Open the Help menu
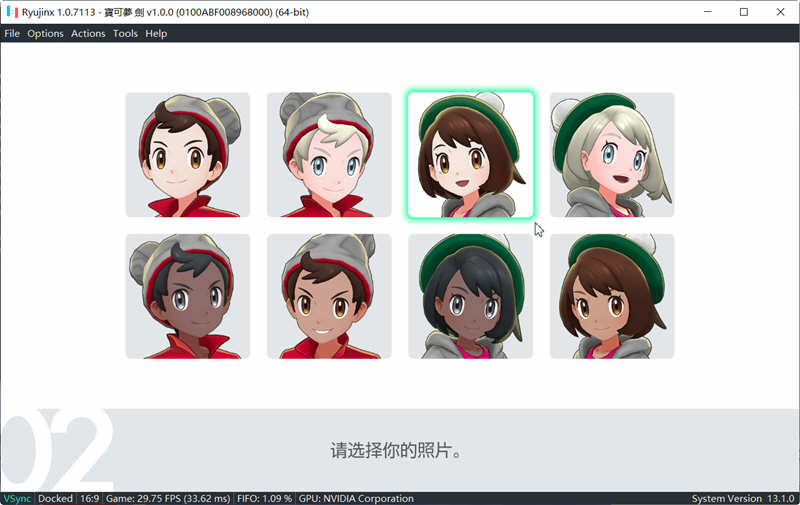Viewport: 800px width, 505px height. point(156,34)
